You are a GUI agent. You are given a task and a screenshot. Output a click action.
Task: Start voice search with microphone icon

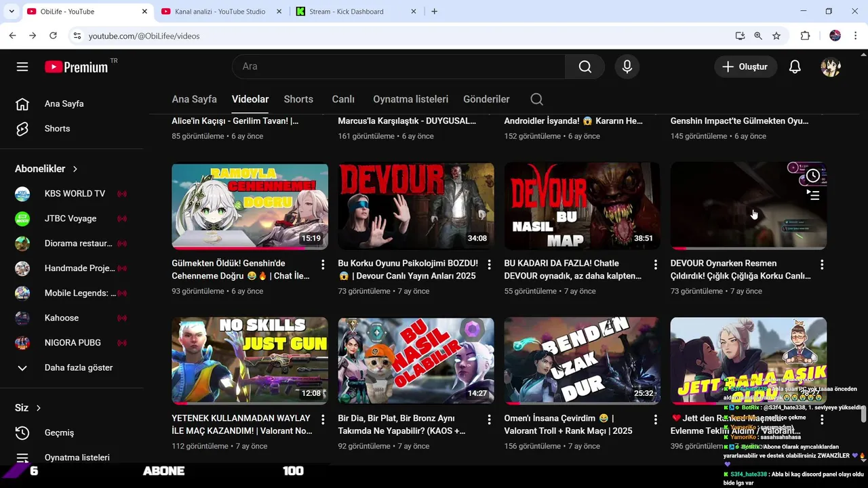point(627,66)
